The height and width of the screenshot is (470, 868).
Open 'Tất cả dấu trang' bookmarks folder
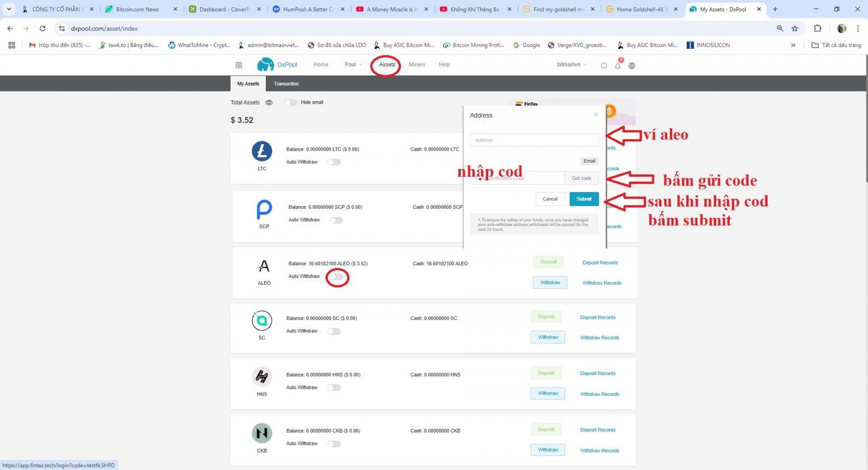coord(836,45)
